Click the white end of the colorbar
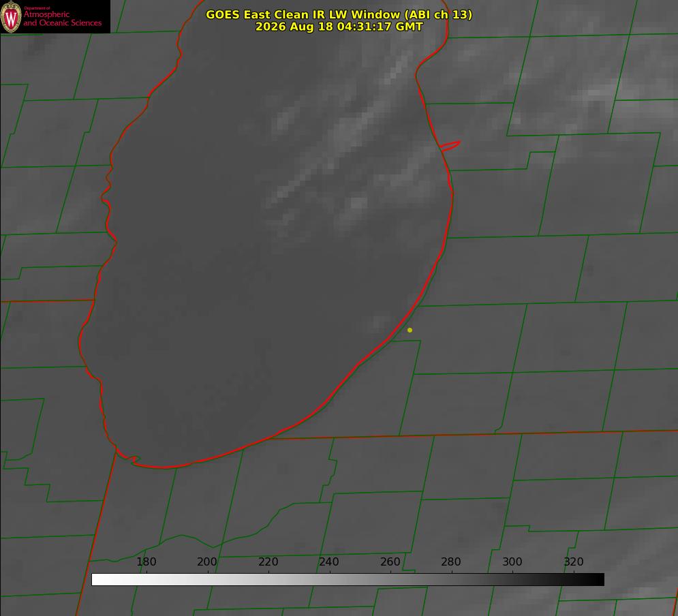678x616 pixels. 98,580
